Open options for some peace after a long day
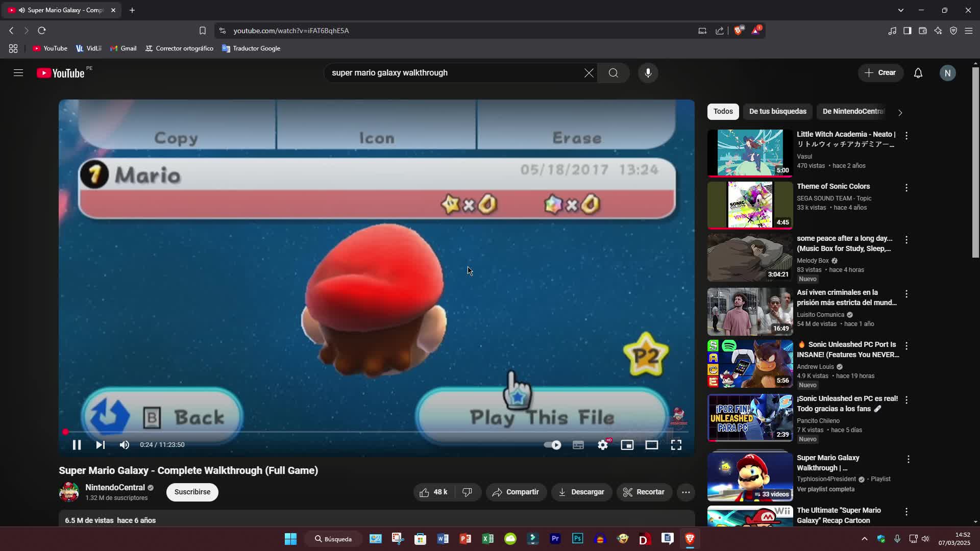This screenshot has height=551, width=980. (x=906, y=240)
